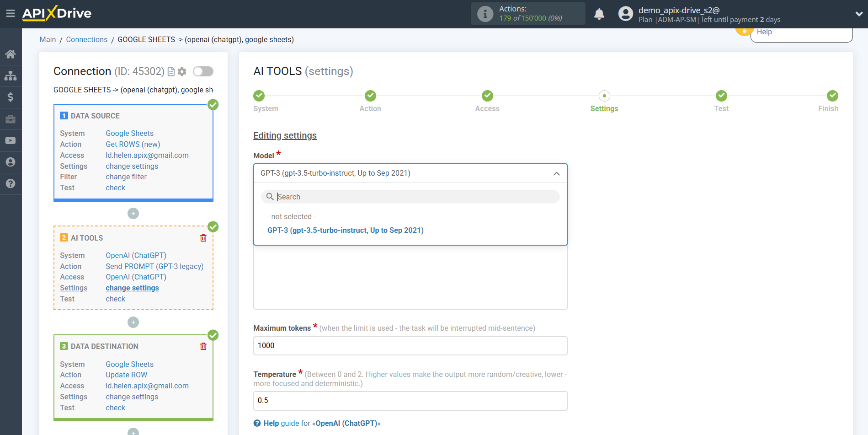Click the Settings label in AI TOOLS
Image resolution: width=868 pixels, height=435 pixels.
pos(74,288)
